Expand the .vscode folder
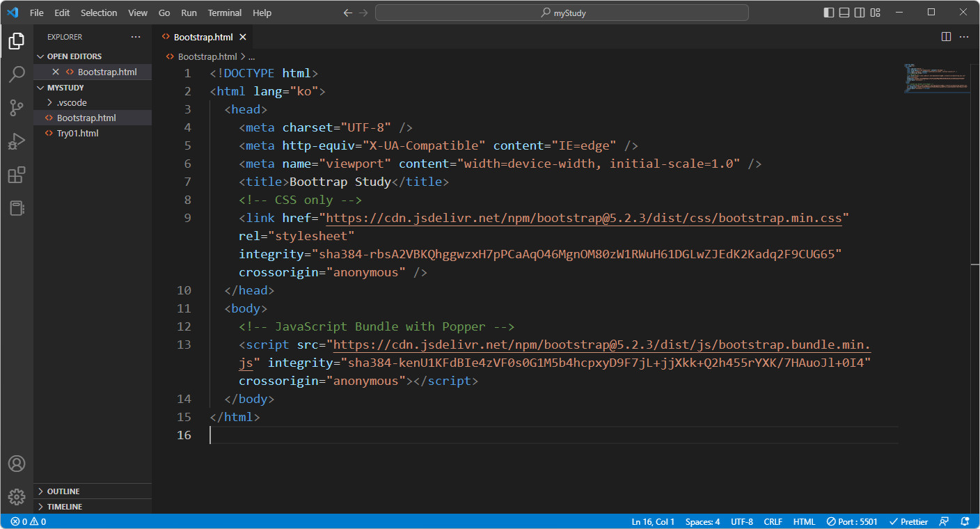Screen dimensions: 980x529 point(93,102)
